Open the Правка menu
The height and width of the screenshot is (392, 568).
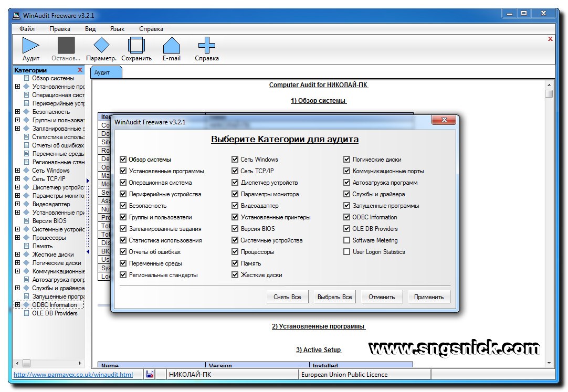coord(60,28)
